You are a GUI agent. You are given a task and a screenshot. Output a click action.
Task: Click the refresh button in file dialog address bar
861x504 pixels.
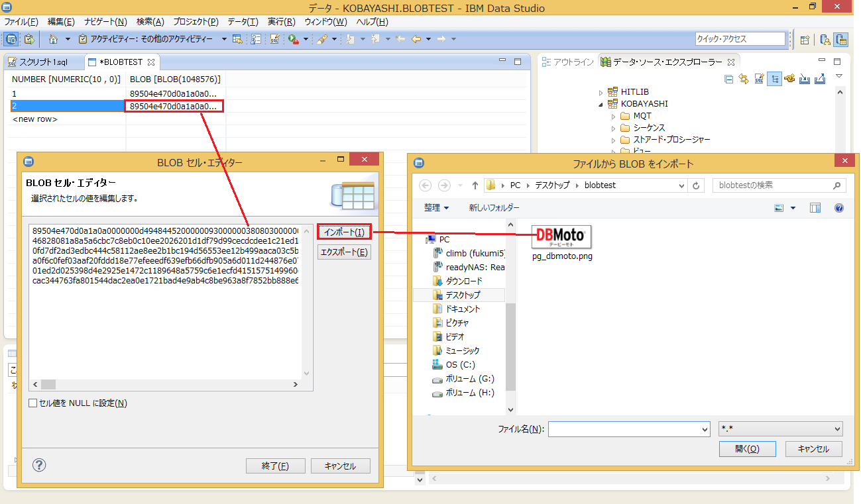point(696,185)
